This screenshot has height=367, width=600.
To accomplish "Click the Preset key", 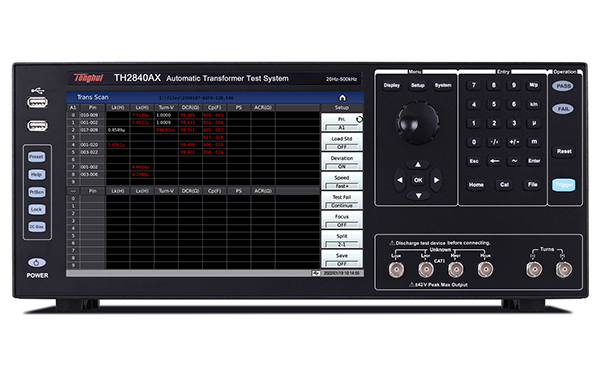I will pos(37,157).
